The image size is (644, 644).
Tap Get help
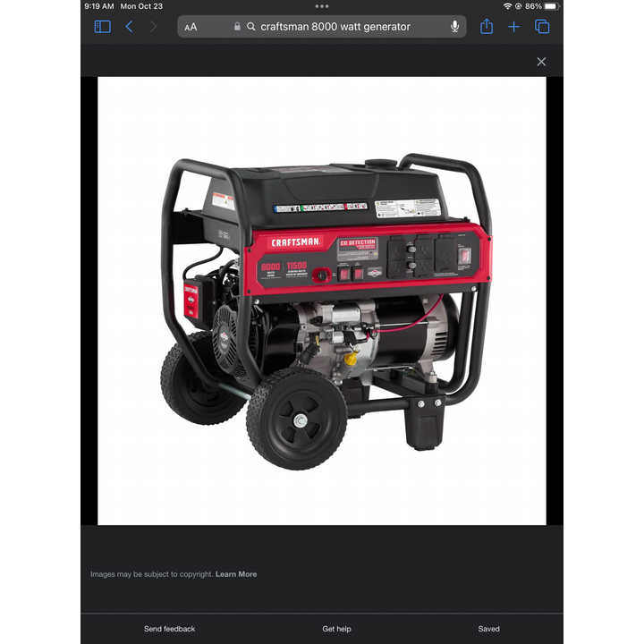pos(336,629)
